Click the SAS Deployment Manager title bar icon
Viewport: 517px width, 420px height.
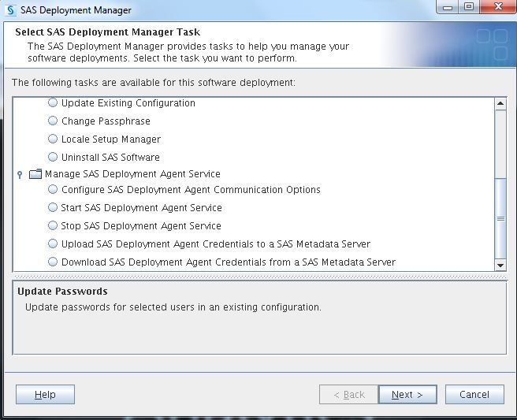(x=11, y=10)
